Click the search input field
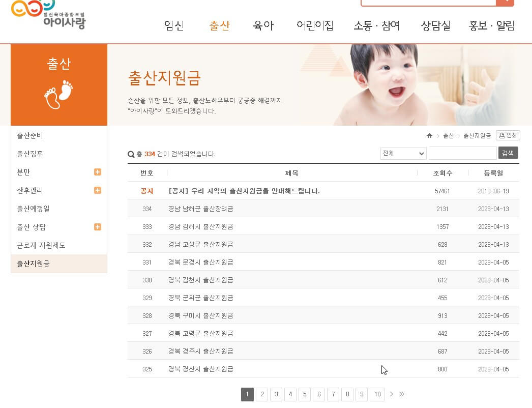Image resolution: width=532 pixels, height=408 pixels. (462, 153)
